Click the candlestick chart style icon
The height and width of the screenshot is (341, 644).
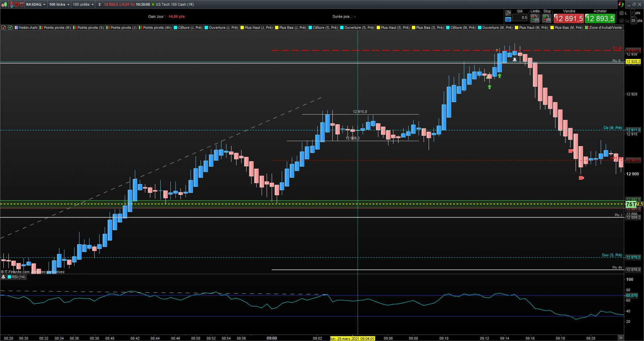[x=5, y=4]
